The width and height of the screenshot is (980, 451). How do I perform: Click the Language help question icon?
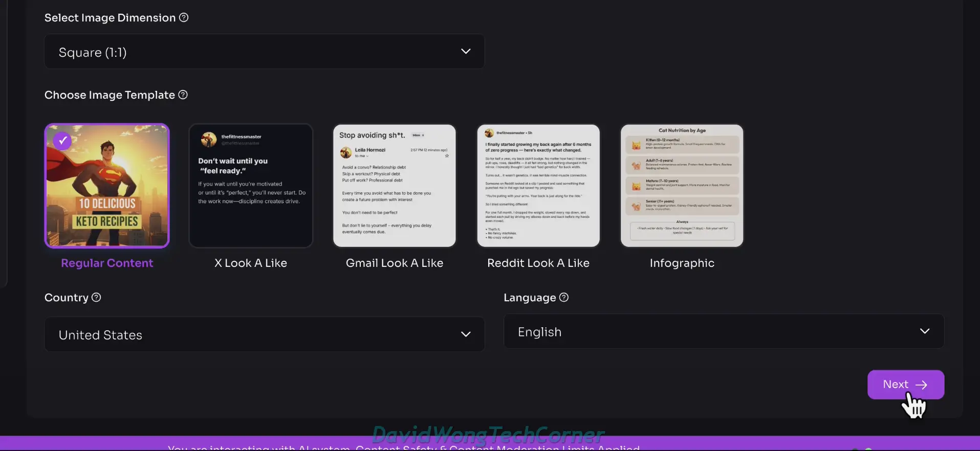click(x=564, y=298)
